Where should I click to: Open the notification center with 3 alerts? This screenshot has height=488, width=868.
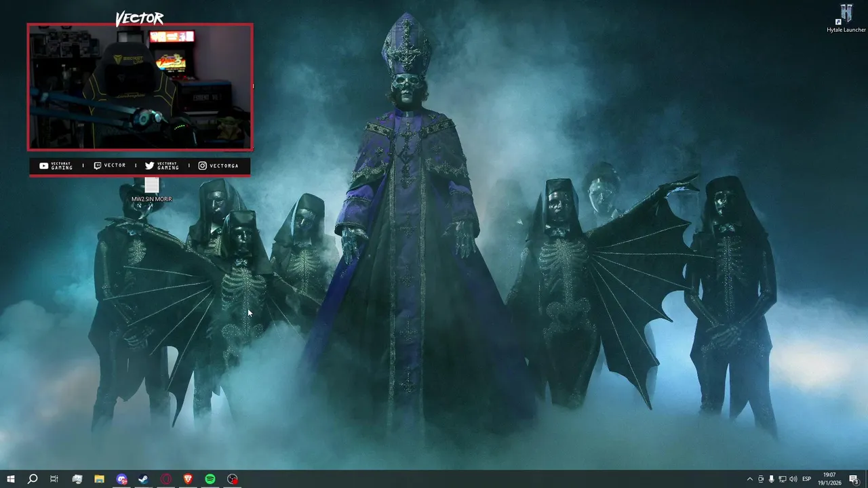click(854, 479)
